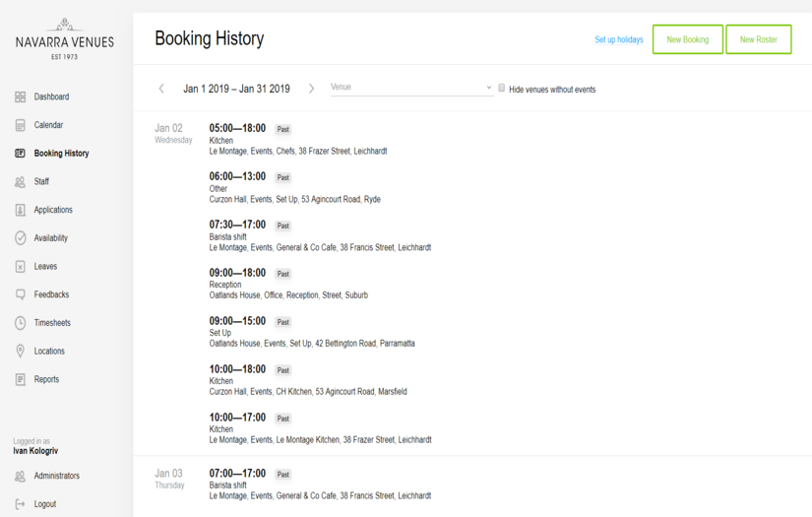Click the Applications icon in sidebar
812x517 pixels.
pyautogui.click(x=21, y=210)
